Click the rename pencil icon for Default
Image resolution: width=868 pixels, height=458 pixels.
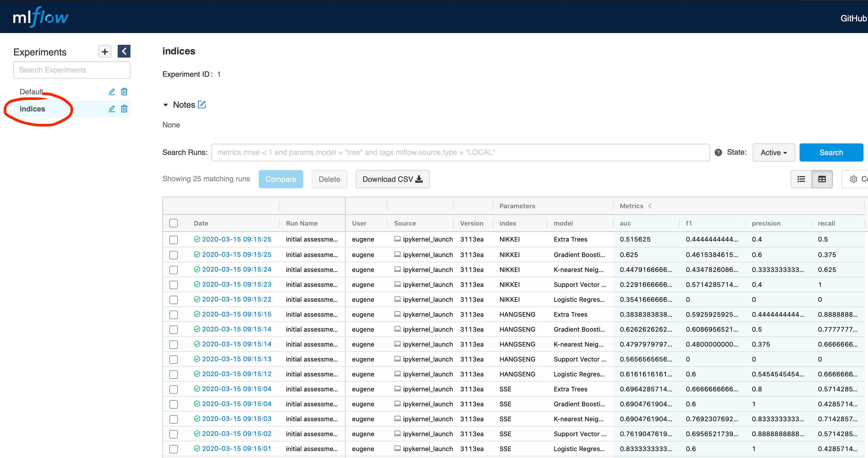(112, 92)
